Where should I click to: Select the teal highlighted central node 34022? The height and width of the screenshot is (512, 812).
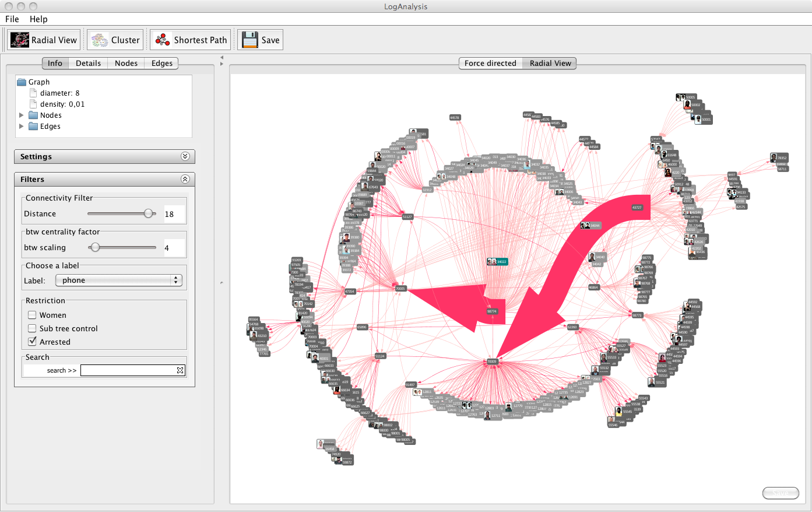[x=498, y=262]
